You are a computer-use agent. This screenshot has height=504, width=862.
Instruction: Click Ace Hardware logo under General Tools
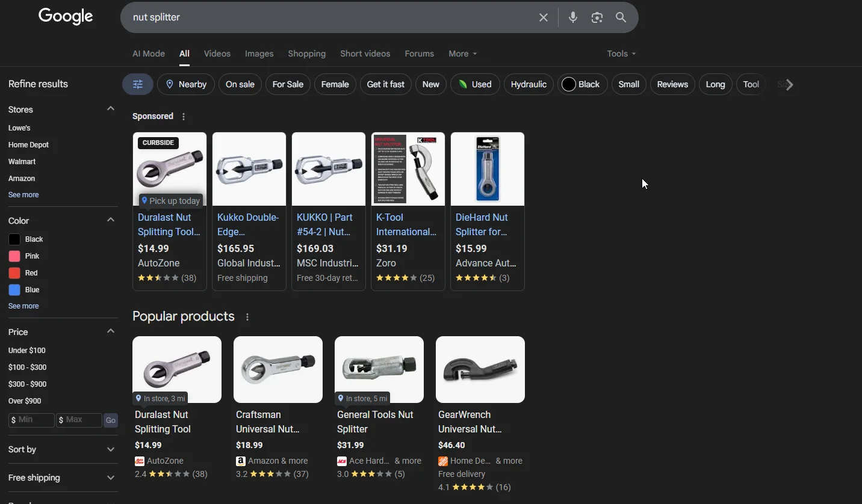click(x=342, y=461)
